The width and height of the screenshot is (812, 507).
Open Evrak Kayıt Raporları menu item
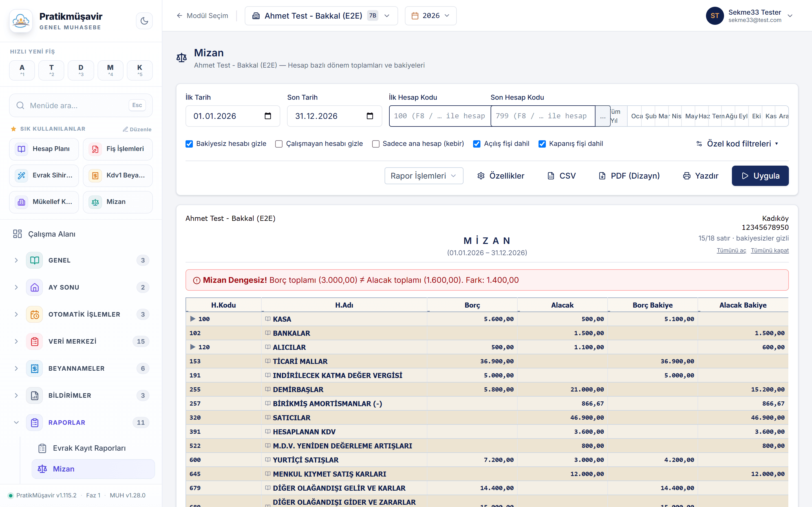click(x=89, y=448)
